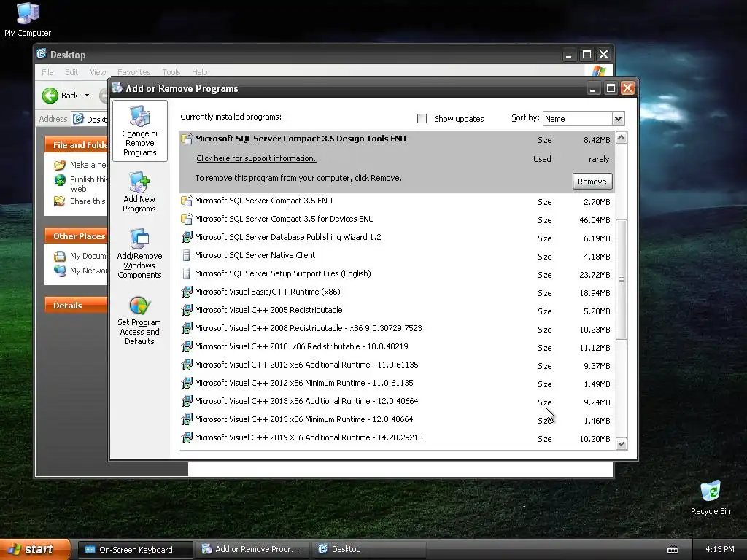The width and height of the screenshot is (747, 560).
Task: Select Microsoft SQL Server Native Client entry
Action: click(x=397, y=256)
